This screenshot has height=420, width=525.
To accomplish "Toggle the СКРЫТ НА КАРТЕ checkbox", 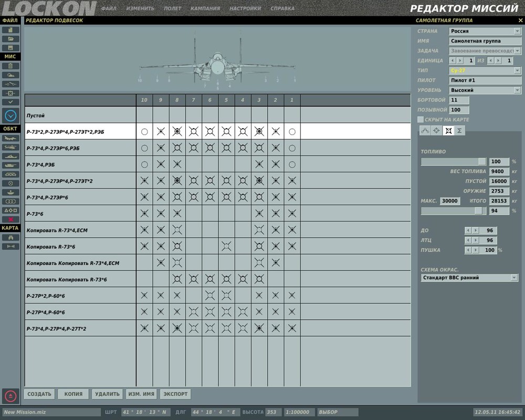I will pyautogui.click(x=421, y=120).
